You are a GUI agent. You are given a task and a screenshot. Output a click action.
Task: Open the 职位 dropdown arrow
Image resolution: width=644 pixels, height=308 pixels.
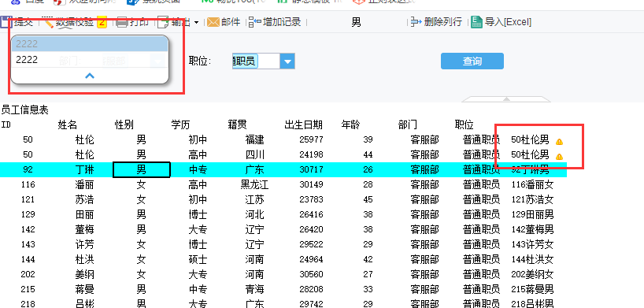click(287, 61)
